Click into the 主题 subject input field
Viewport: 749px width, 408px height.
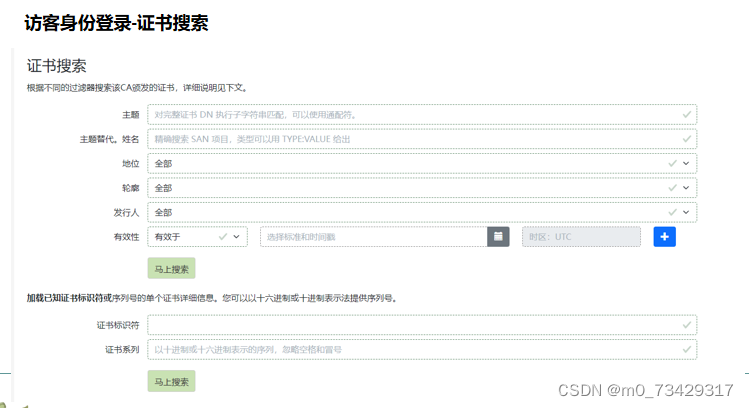pyautogui.click(x=422, y=115)
